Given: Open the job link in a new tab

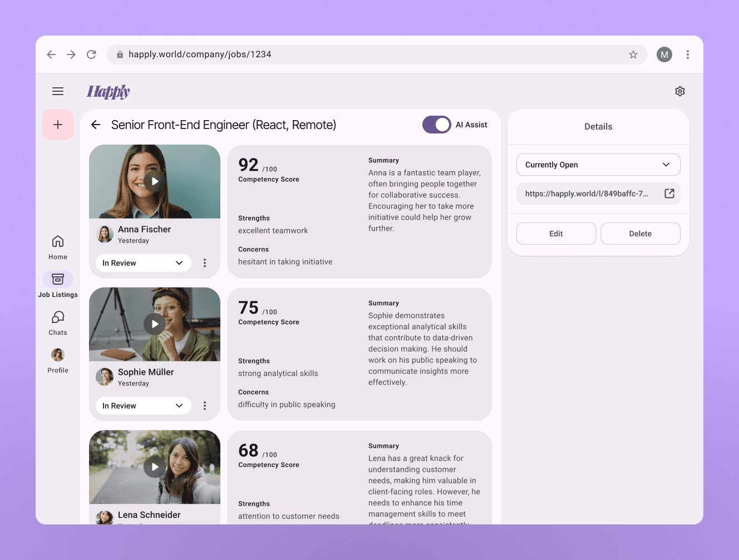Looking at the screenshot, I should click(669, 194).
